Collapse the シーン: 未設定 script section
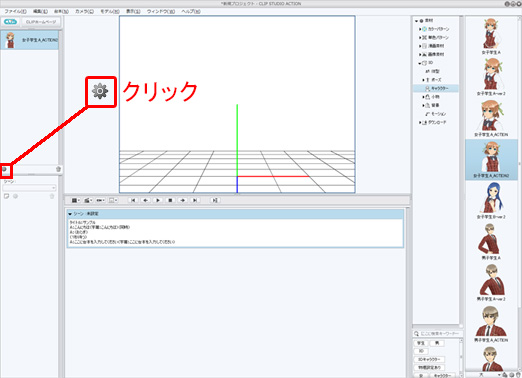The height and width of the screenshot is (378, 522). tap(70, 214)
